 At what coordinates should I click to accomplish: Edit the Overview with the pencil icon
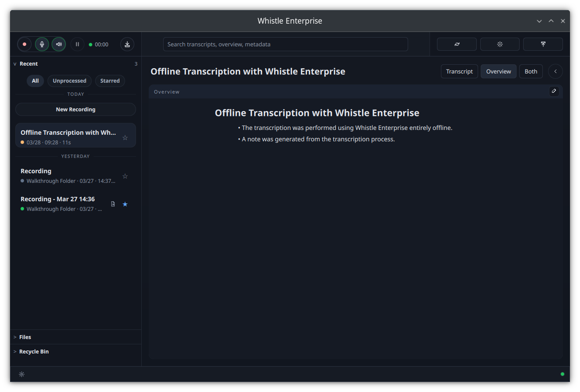(x=554, y=91)
